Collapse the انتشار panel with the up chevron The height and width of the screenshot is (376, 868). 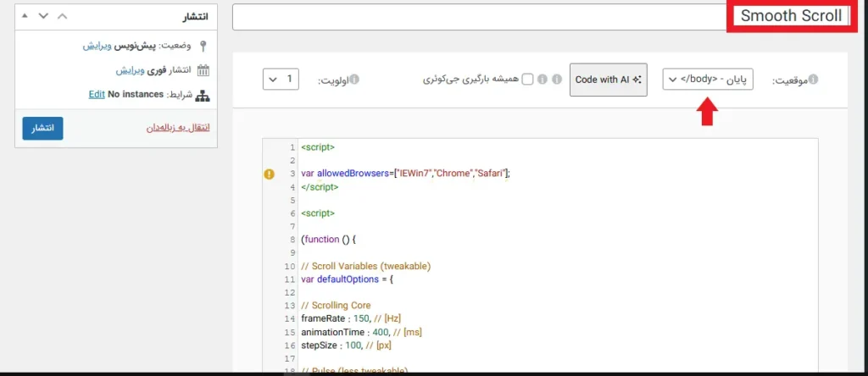[x=62, y=15]
